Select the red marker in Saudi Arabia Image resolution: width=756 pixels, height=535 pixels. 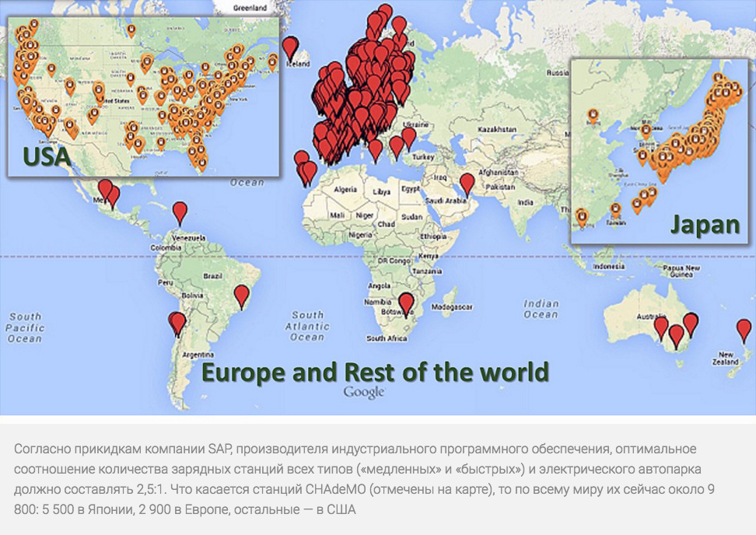pyautogui.click(x=467, y=184)
